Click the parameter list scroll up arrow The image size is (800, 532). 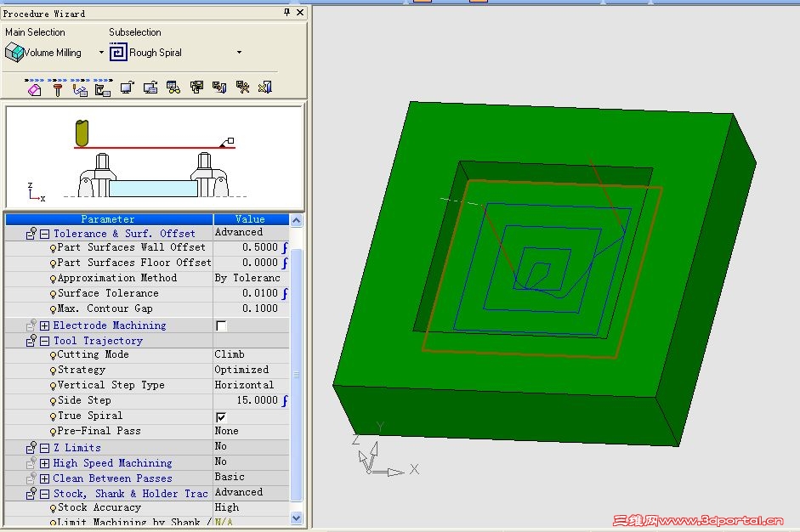(x=296, y=220)
